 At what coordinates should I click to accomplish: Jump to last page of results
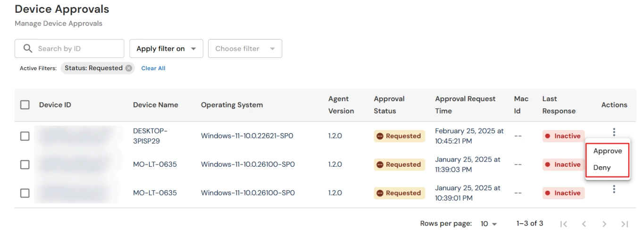(x=625, y=224)
